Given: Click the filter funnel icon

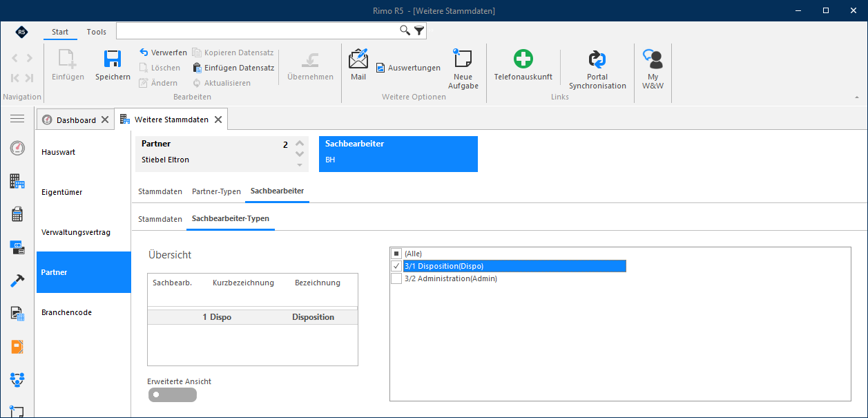Looking at the screenshot, I should 419,30.
